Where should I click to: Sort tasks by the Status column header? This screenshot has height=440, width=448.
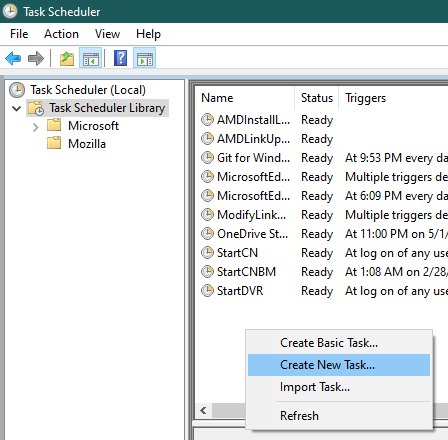coord(317,98)
